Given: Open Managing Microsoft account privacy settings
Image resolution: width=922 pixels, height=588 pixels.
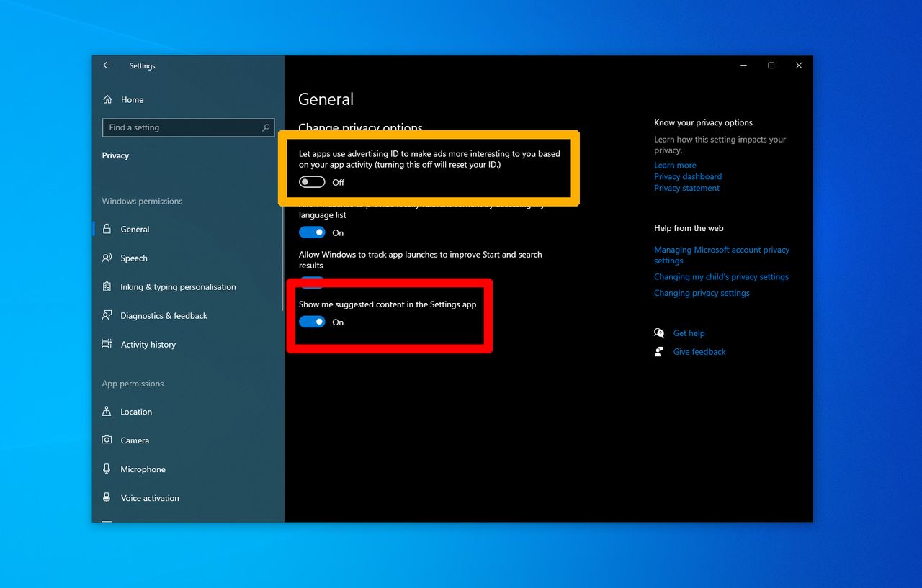Looking at the screenshot, I should pos(722,255).
